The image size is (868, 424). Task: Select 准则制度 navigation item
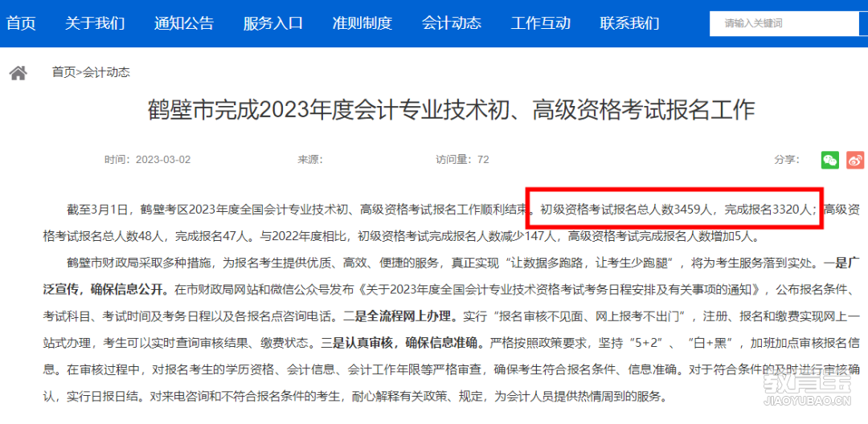[x=362, y=23]
